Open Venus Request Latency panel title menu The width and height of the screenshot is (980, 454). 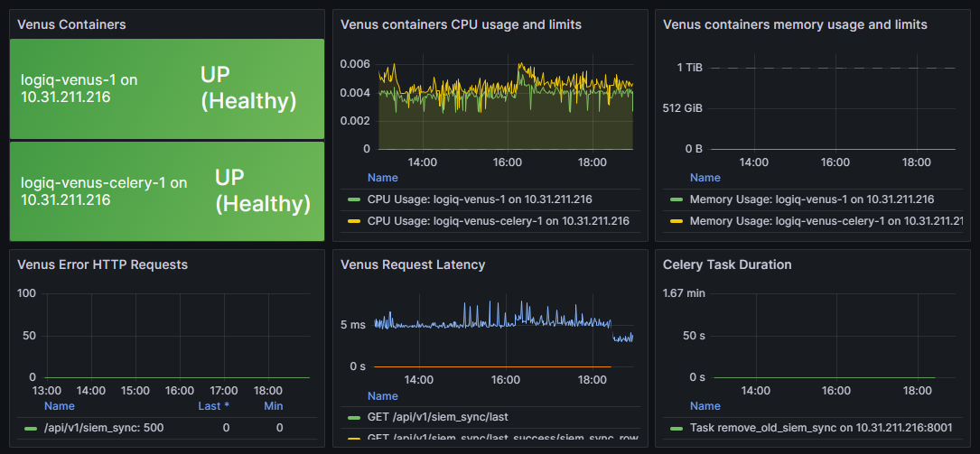413,264
